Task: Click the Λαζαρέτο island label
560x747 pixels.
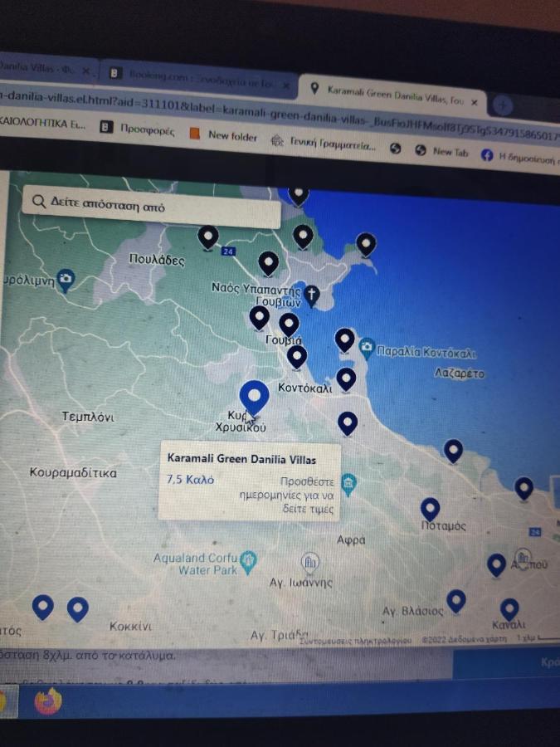Action: 459,373
